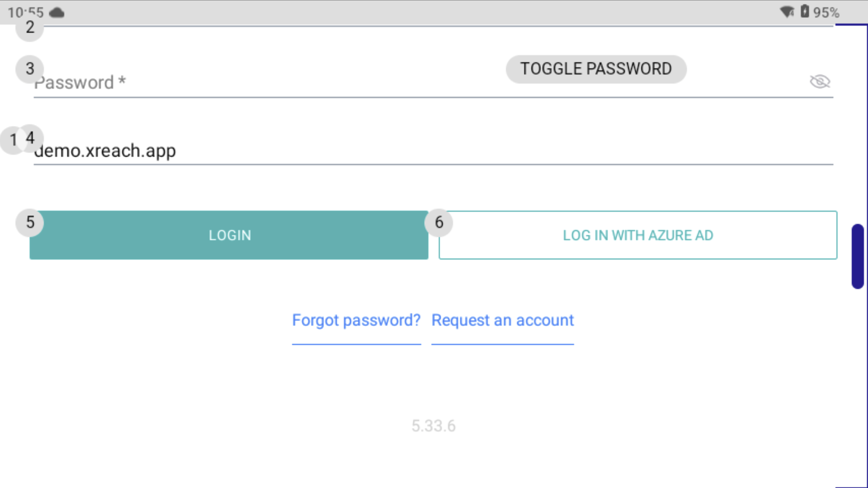The height and width of the screenshot is (488, 868).
Task: Click the version number 5.33.6 text
Action: [434, 426]
